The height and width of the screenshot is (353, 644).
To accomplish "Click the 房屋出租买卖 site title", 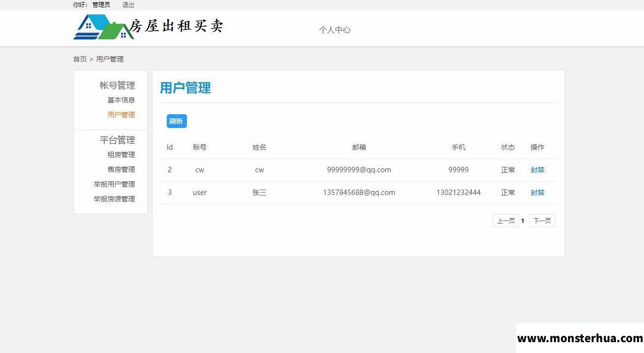I will 177,26.
